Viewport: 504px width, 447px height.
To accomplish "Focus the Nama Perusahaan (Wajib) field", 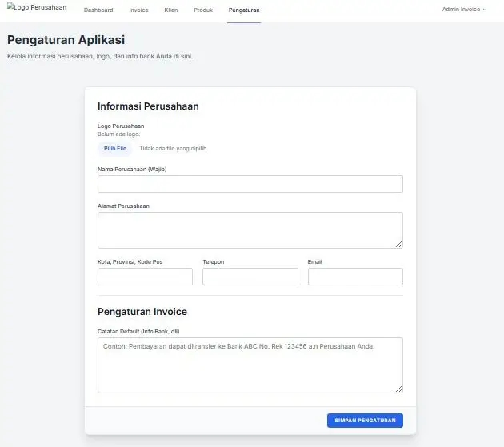I will tap(250, 184).
